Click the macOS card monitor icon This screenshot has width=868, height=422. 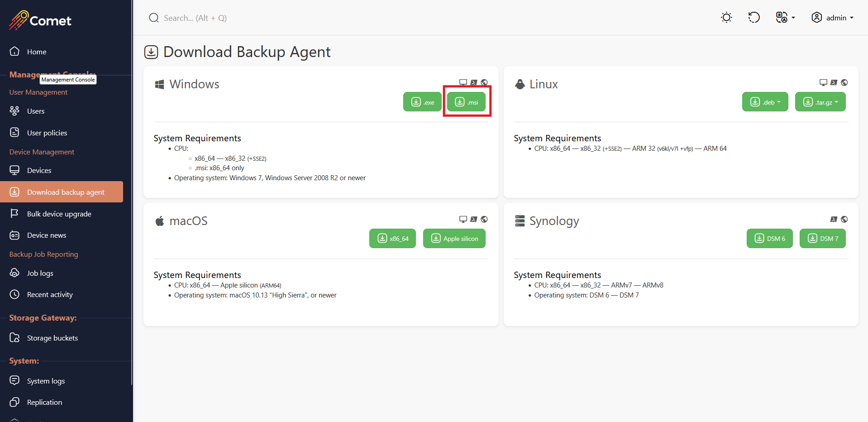(x=463, y=219)
